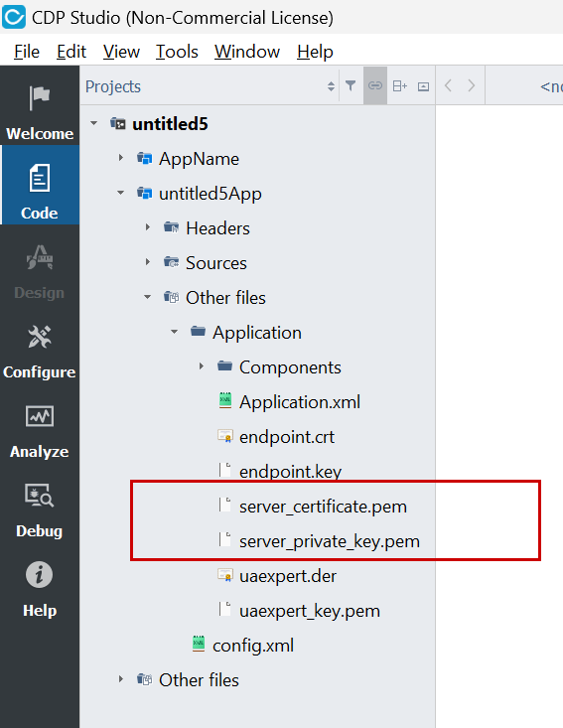Viewport: 563px width, 728px height.
Task: Select server_certificate.pem file
Action: [x=323, y=507]
